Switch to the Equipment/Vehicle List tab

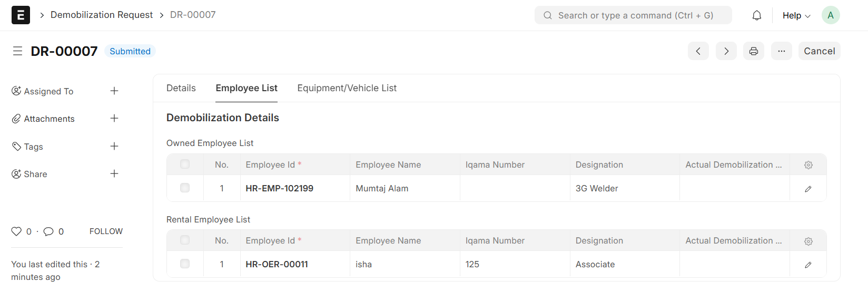point(347,88)
